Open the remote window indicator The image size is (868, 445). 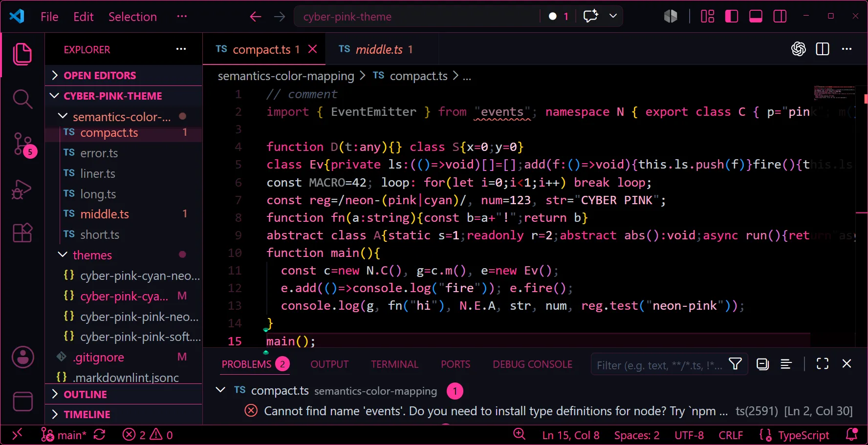point(17,434)
